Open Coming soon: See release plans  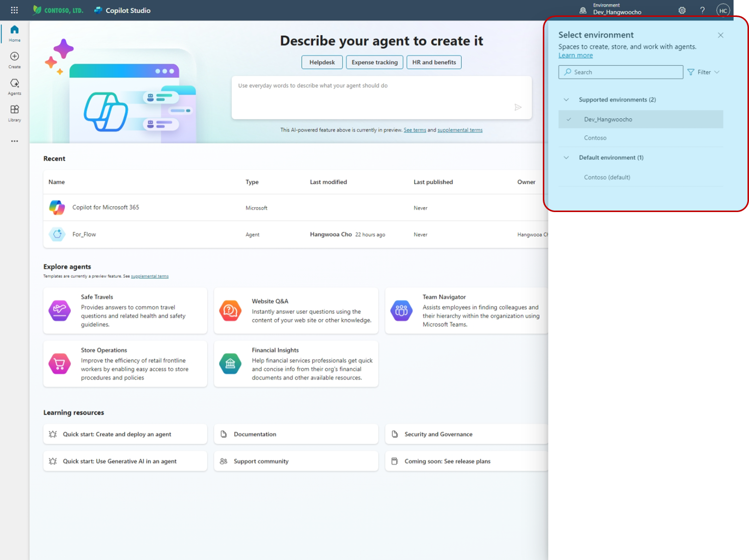467,461
